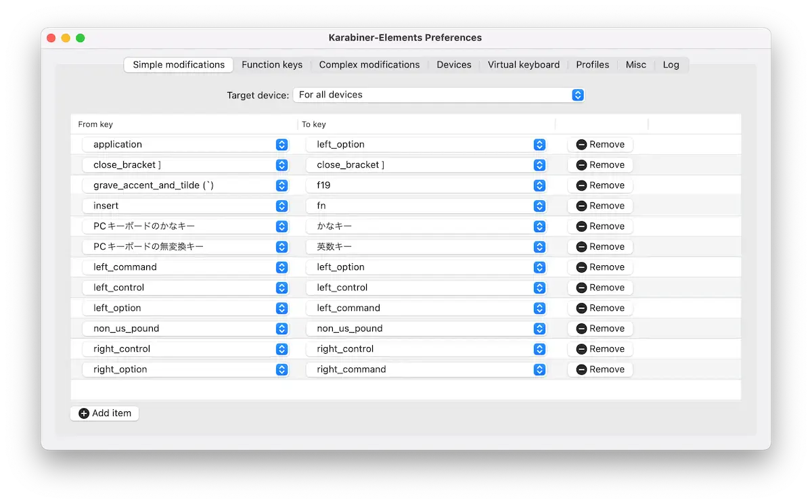Open To key dropdown in left_command row
This screenshot has width=812, height=504.
click(x=426, y=267)
